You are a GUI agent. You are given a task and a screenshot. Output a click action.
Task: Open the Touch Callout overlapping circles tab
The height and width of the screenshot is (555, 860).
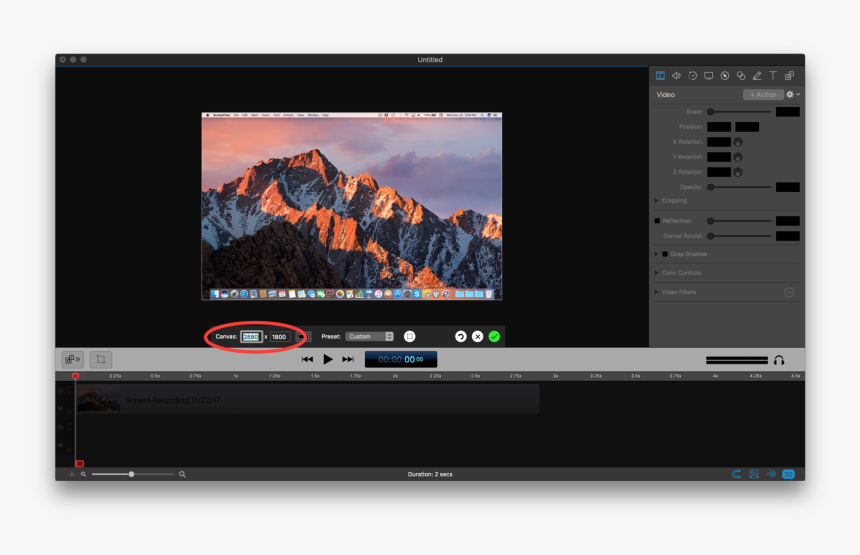tap(741, 76)
